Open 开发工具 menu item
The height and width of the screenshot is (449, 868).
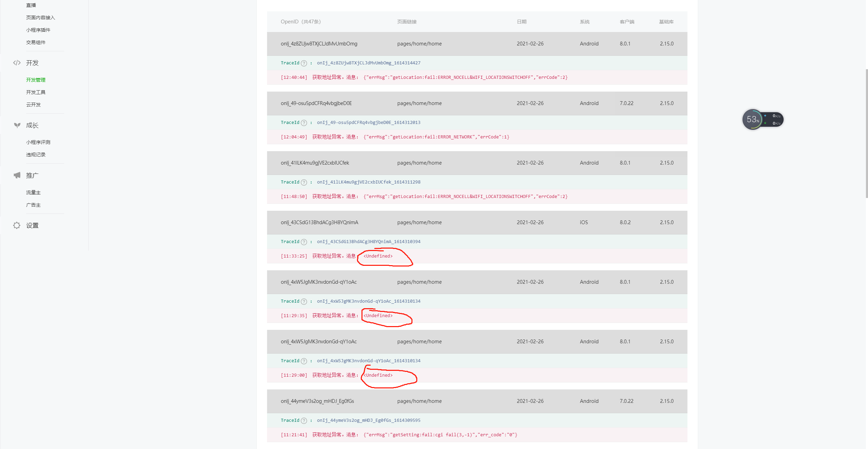[x=36, y=92]
